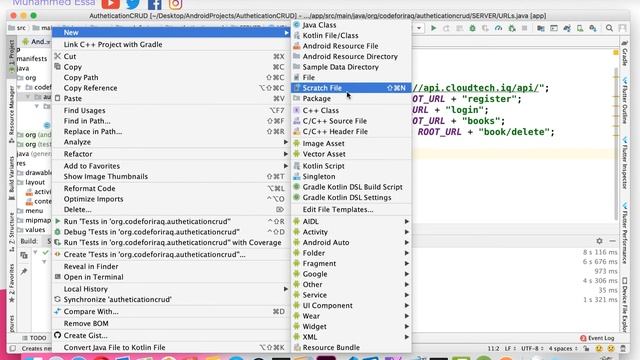
Task: Open the Flutter Inspector side panel
Action: coord(624,163)
